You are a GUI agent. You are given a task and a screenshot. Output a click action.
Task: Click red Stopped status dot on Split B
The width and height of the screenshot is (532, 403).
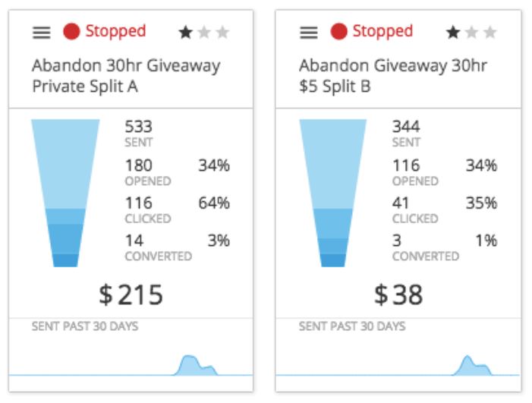339,32
